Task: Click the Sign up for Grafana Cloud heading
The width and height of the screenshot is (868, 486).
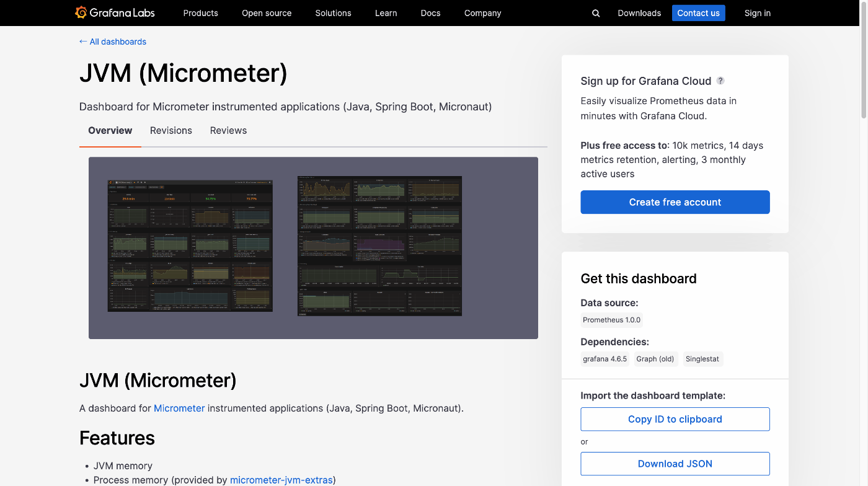Action: tap(646, 81)
